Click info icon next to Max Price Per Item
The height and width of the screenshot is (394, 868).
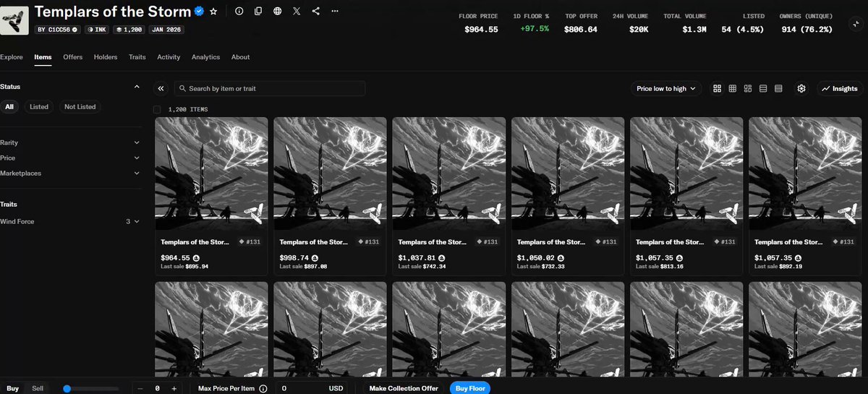(x=263, y=388)
